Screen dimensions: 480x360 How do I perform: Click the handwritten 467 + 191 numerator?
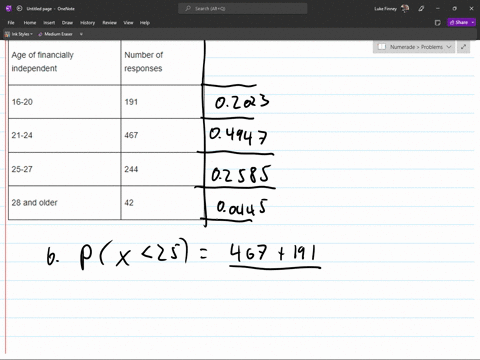273,253
